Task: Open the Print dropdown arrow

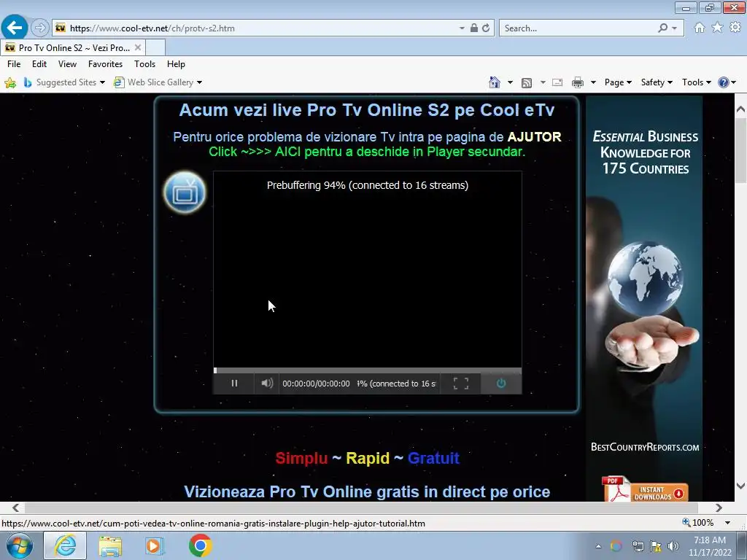Action: [x=593, y=82]
